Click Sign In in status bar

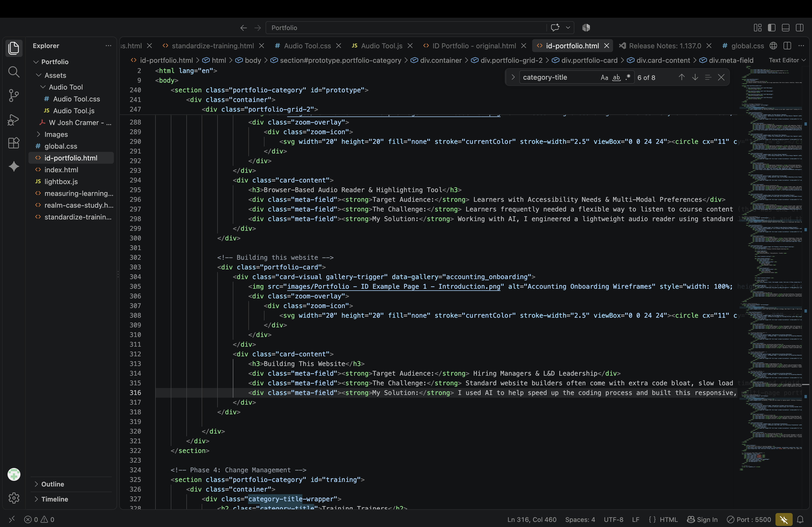(x=702, y=519)
